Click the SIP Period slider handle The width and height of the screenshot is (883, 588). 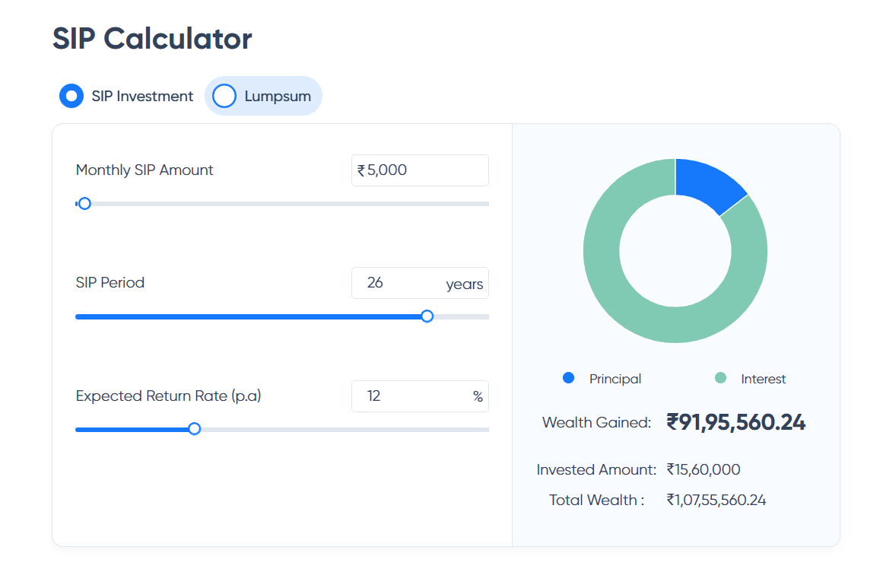click(427, 316)
